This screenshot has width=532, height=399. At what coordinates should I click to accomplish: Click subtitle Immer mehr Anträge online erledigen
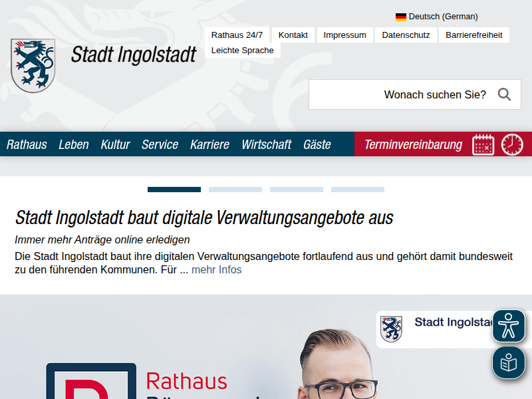tap(102, 239)
